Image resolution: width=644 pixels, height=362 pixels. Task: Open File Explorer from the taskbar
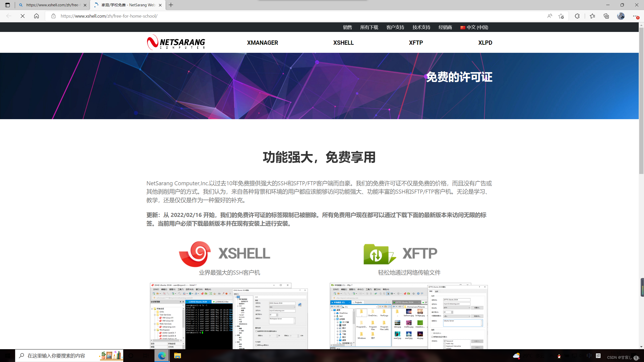[177, 356]
